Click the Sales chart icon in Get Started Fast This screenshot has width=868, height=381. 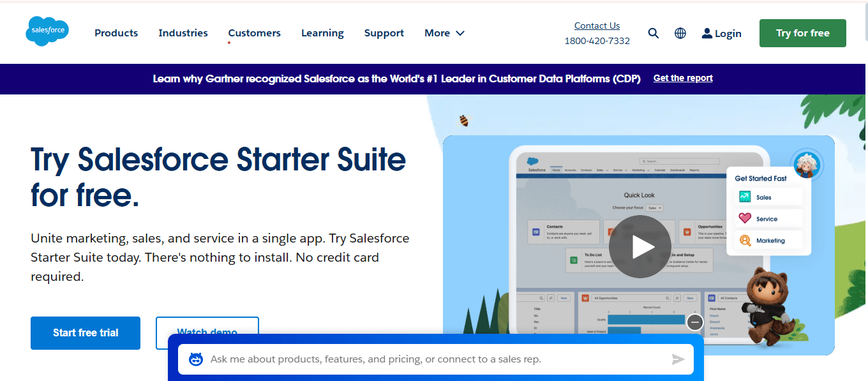(745, 197)
